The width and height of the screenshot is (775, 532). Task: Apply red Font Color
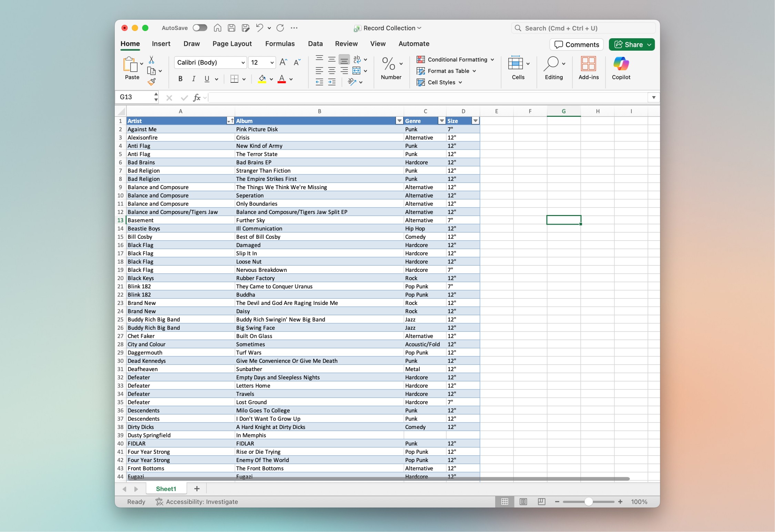(282, 79)
